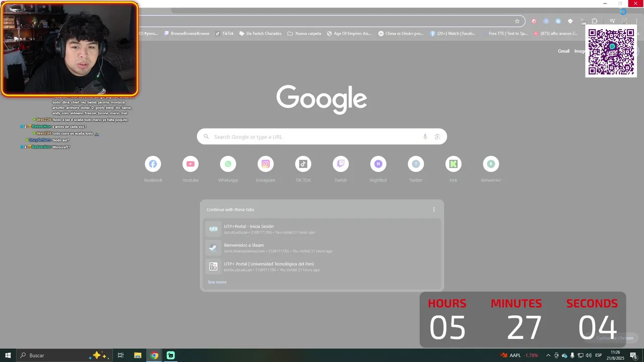The image size is (644, 362).
Task: Open Windows Start menu
Action: (8, 355)
